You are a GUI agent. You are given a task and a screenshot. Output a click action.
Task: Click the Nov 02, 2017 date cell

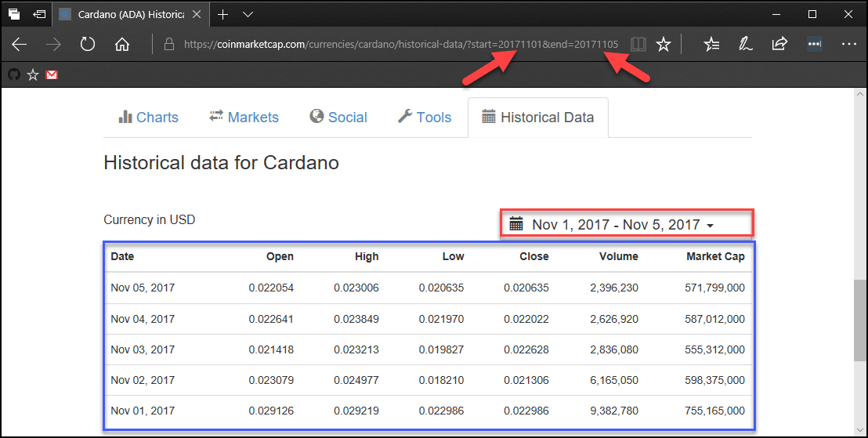[x=143, y=381]
